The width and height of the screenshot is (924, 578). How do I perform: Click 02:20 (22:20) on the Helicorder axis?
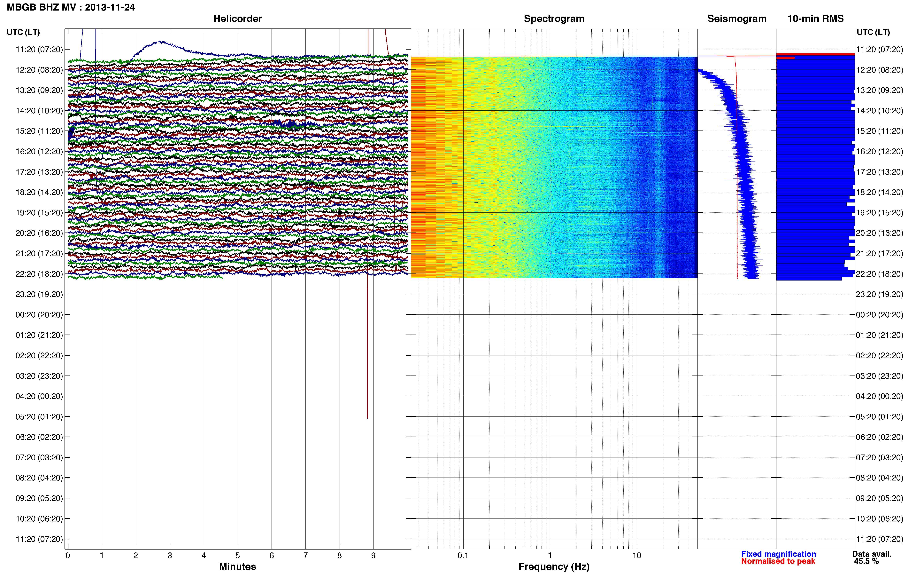pos(39,355)
